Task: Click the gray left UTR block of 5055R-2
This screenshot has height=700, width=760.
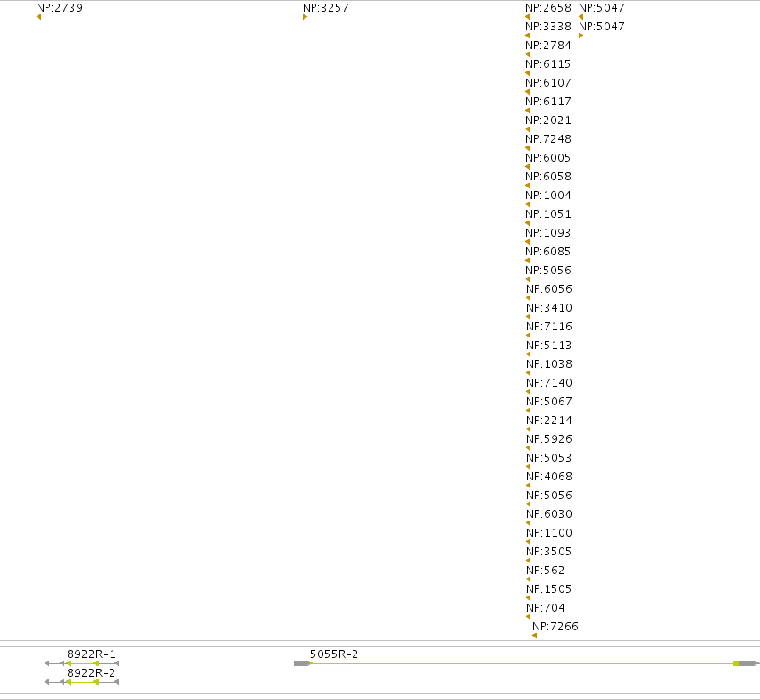Action: (302, 663)
